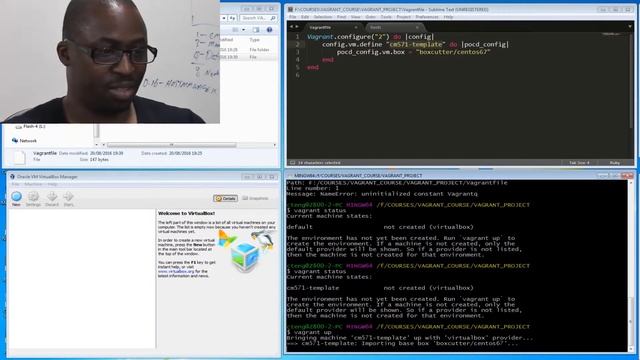The width and height of the screenshot is (640, 360).
Task: Click the Sublime Text title bar app icon
Action: click(x=291, y=9)
